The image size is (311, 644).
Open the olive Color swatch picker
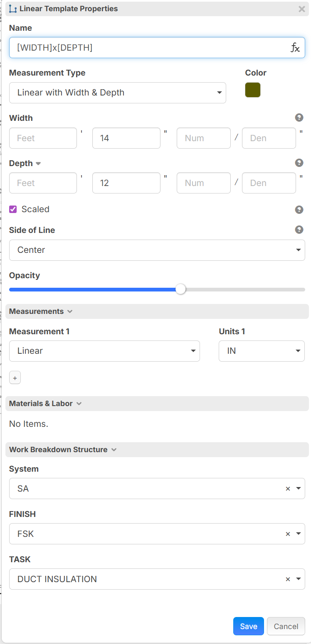coord(253,90)
